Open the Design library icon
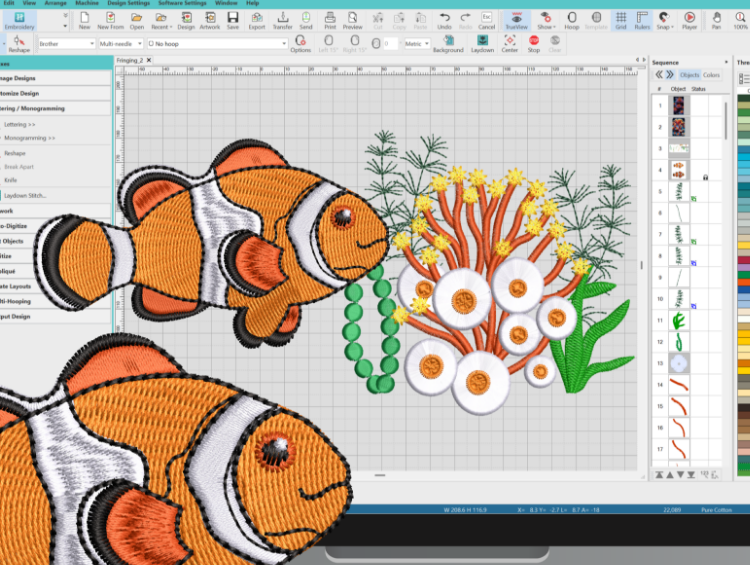 (x=186, y=21)
